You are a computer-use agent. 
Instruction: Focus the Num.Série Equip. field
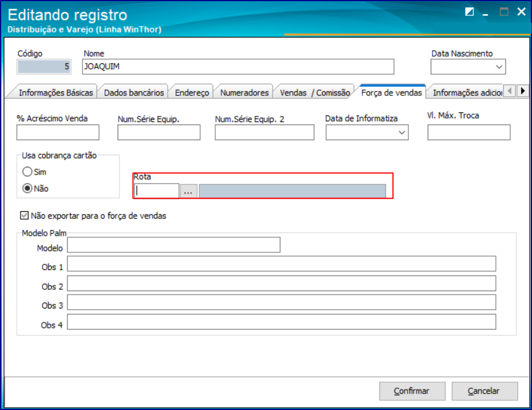[x=159, y=132]
